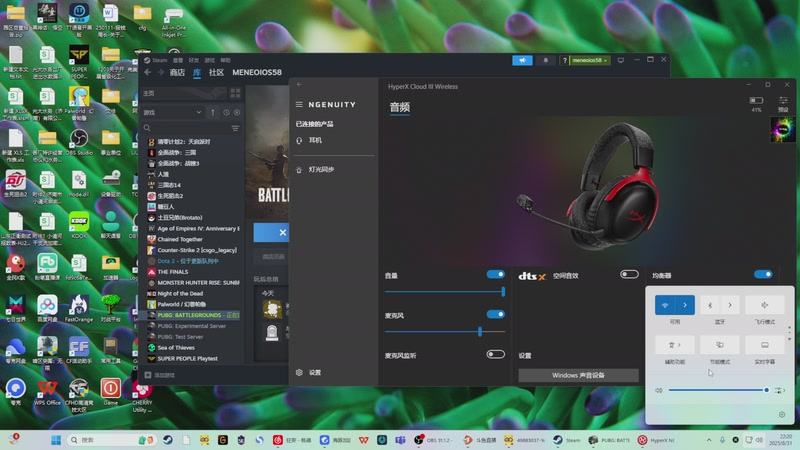Open the sound output selector beside volume slider
Screen dimensions: 800x450
780,390
